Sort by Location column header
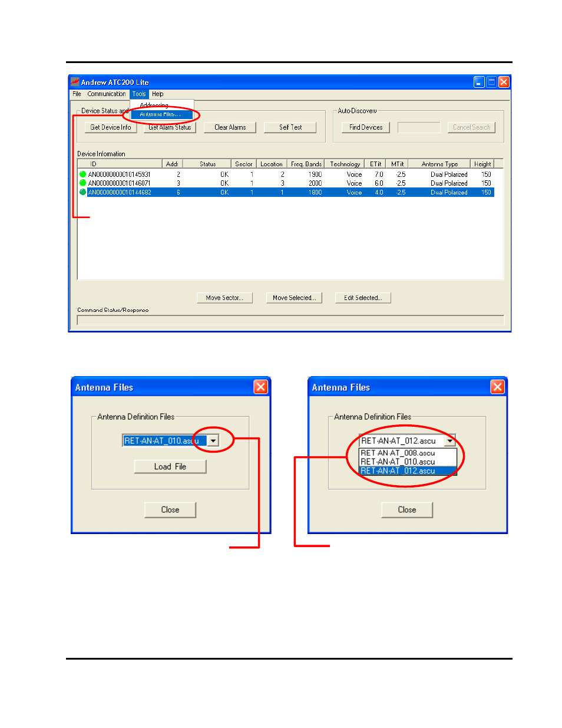Screen dimensions: 562x728 [x=271, y=164]
